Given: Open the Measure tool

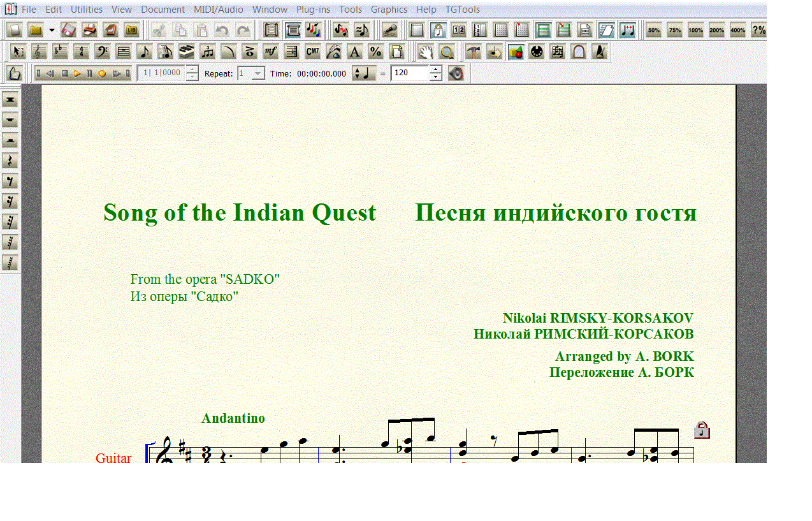Looking at the screenshot, I should tap(124, 52).
